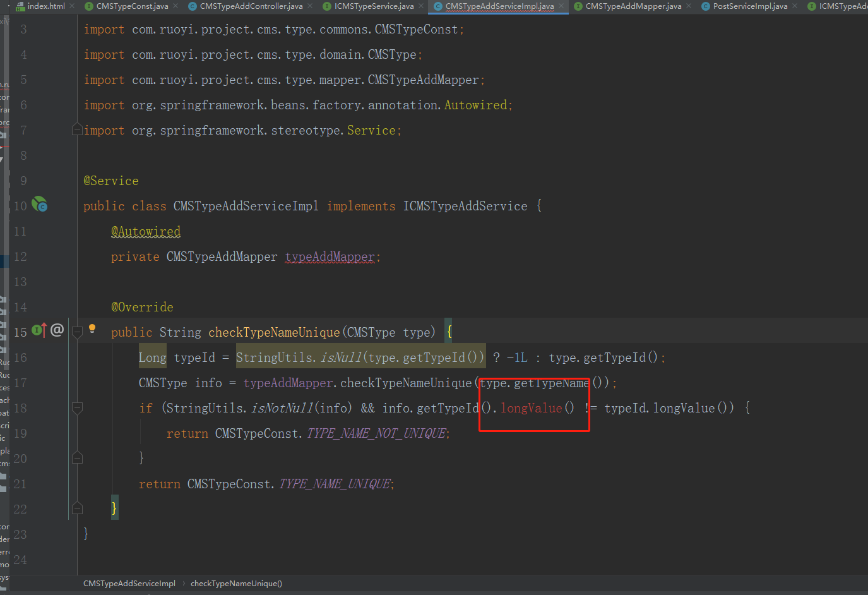Screen dimensions: 868x595
Task: Open the CMSTypeConst.java tab
Action: pyautogui.click(x=132, y=6)
